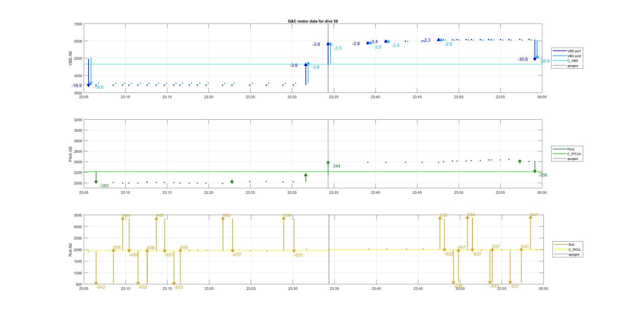
Task: Pick the '-655' roll data label
Action: 299,255
